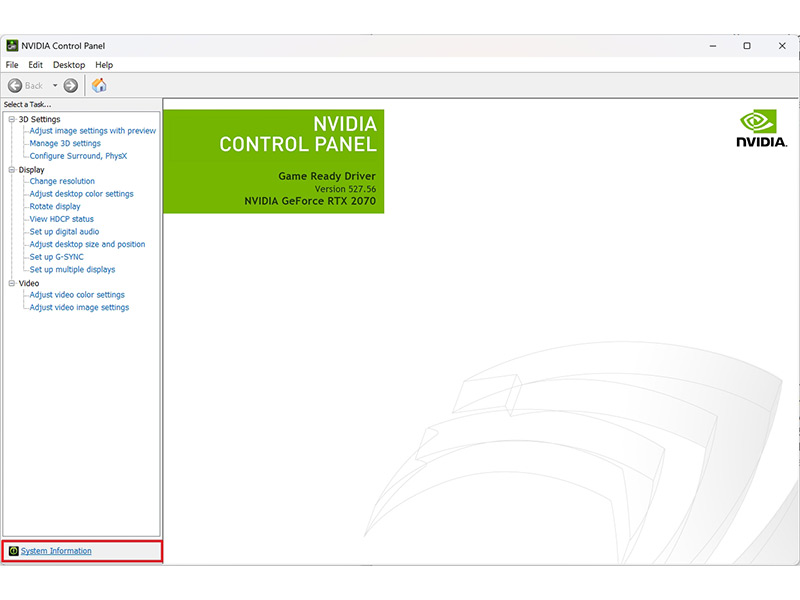Click the Display category label
Viewport: 800px width, 600px height.
coord(31,170)
